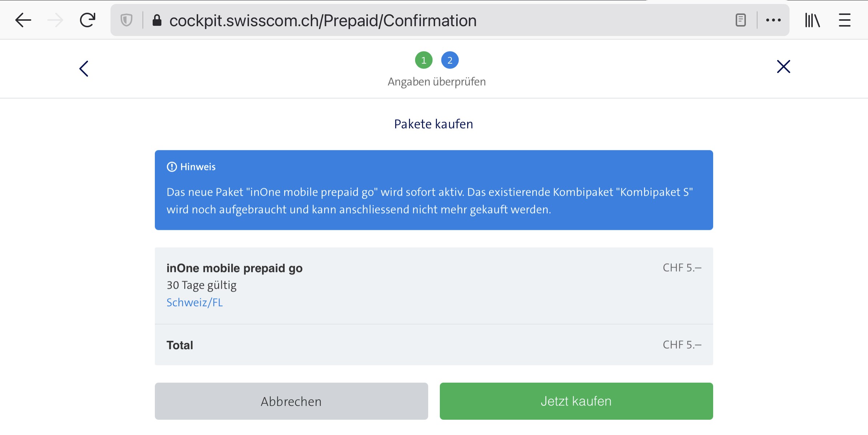Click the padlock site security icon
Viewport: 868px width, 435px height.
[157, 20]
